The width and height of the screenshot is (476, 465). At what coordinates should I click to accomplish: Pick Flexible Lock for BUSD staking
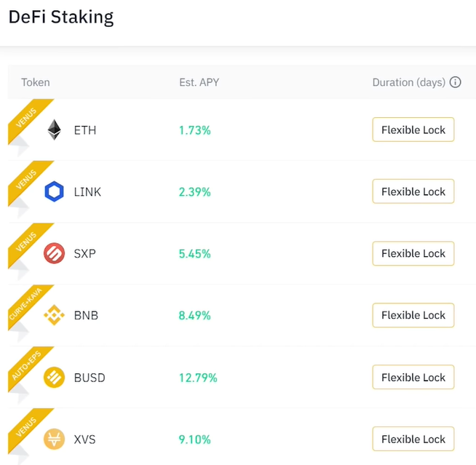(413, 377)
